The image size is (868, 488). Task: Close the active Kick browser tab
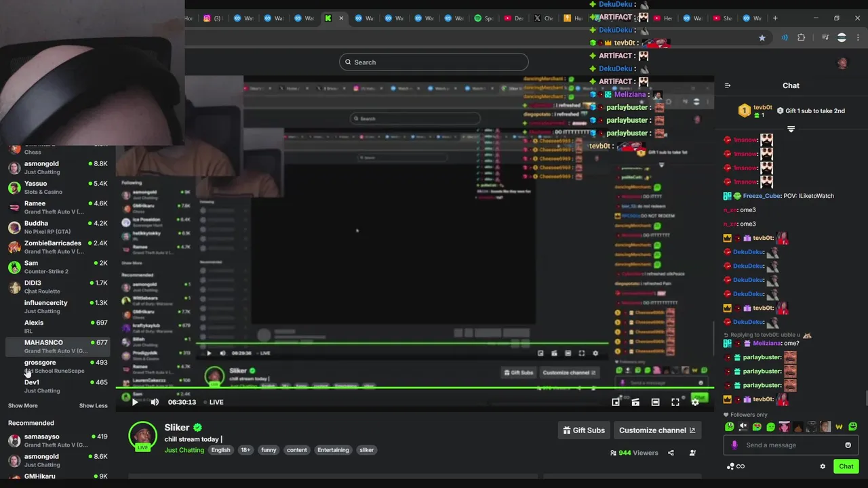pos(341,18)
